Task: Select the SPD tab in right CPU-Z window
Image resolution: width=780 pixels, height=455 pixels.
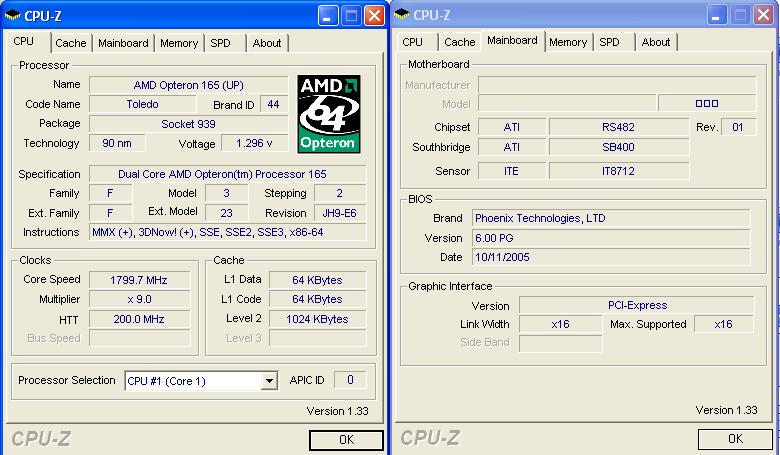Action: click(x=609, y=42)
